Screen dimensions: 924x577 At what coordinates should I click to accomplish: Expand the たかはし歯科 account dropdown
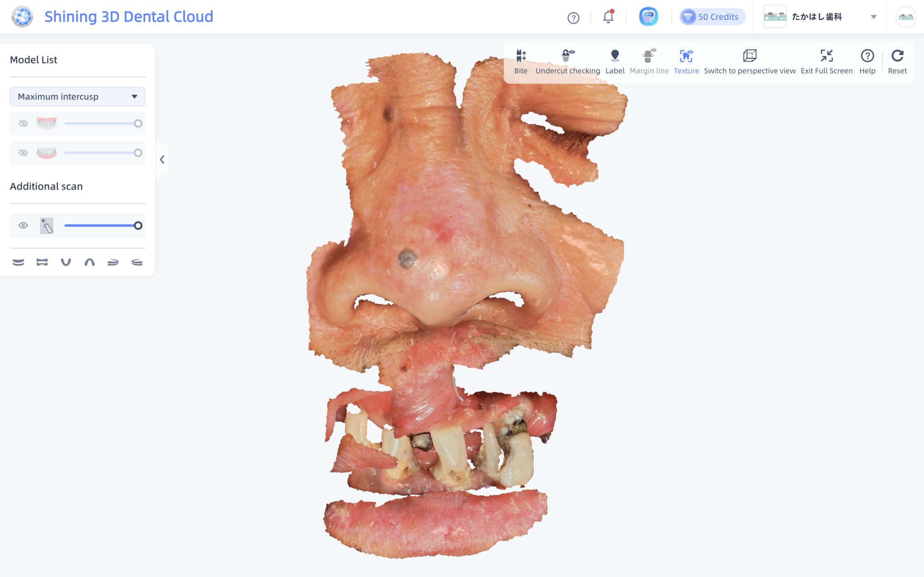(873, 17)
